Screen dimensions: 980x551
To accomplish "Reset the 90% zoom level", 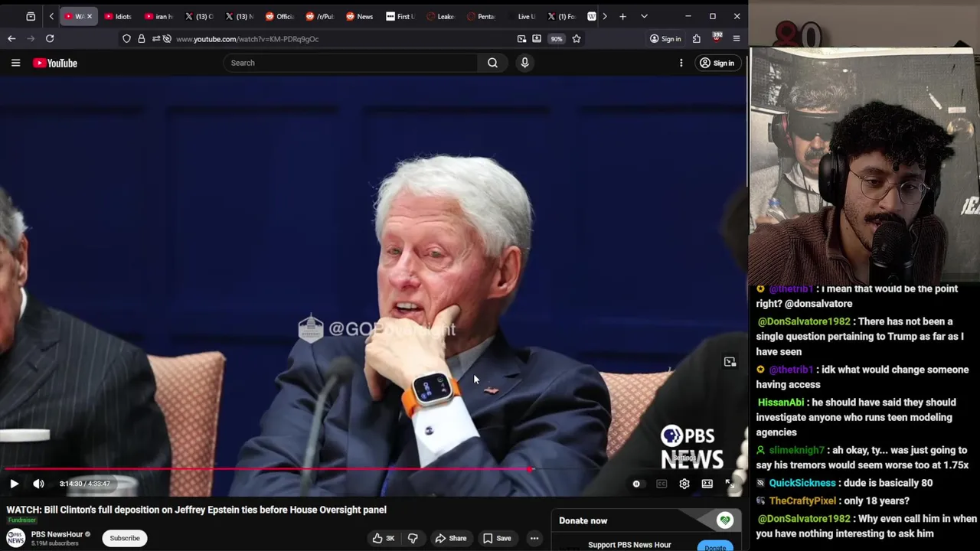I will [557, 38].
